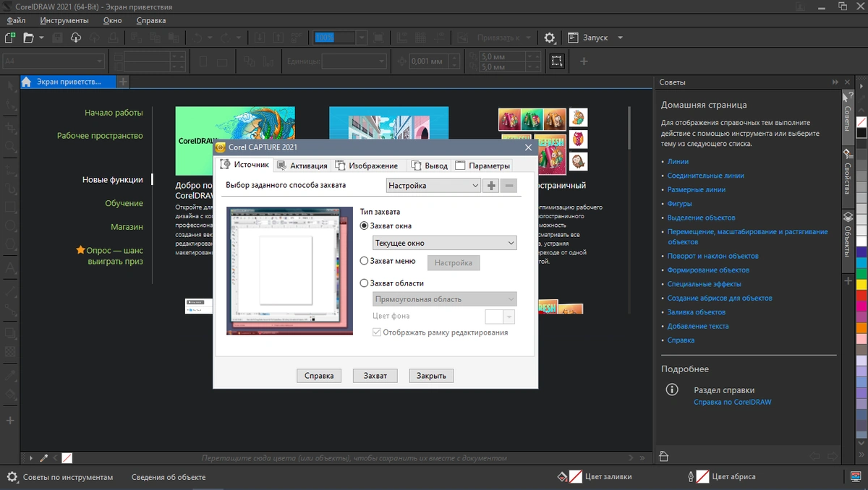
Task: Open the Настройка preset dropdown
Action: pos(433,186)
